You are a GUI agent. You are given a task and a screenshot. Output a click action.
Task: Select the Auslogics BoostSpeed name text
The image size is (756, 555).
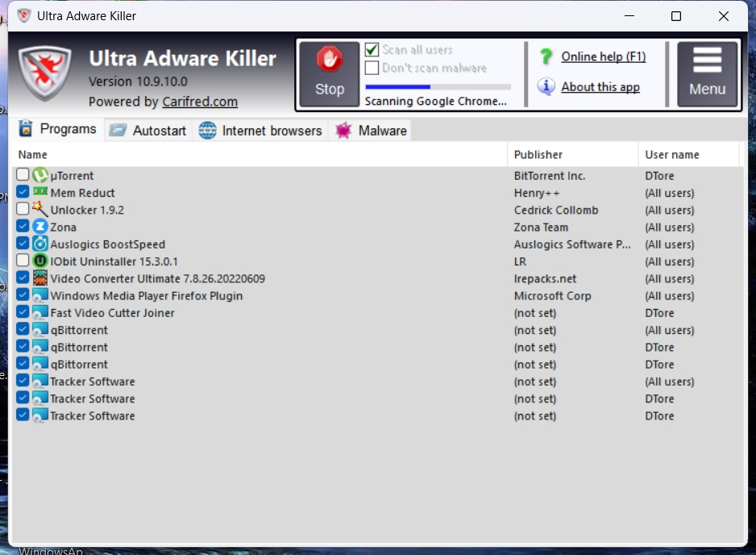point(107,244)
